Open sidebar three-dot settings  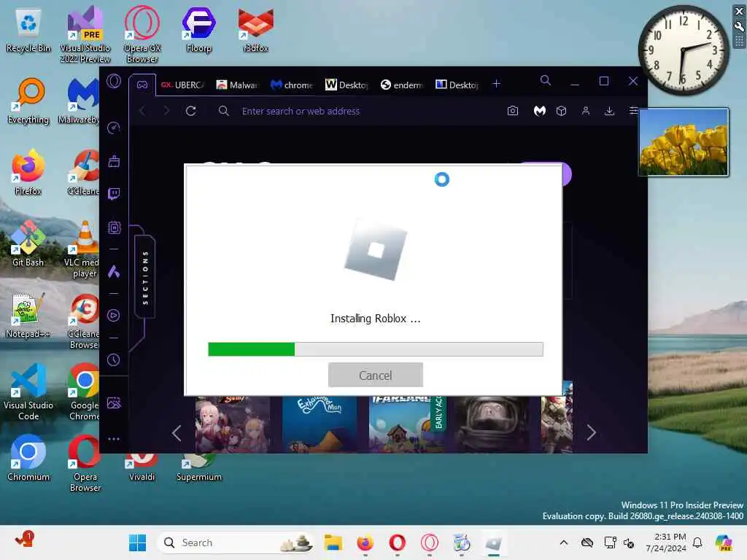pos(114,438)
